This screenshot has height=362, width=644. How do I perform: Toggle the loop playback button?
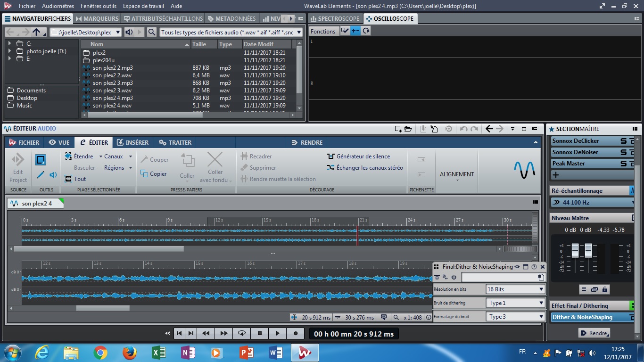pos(242,333)
